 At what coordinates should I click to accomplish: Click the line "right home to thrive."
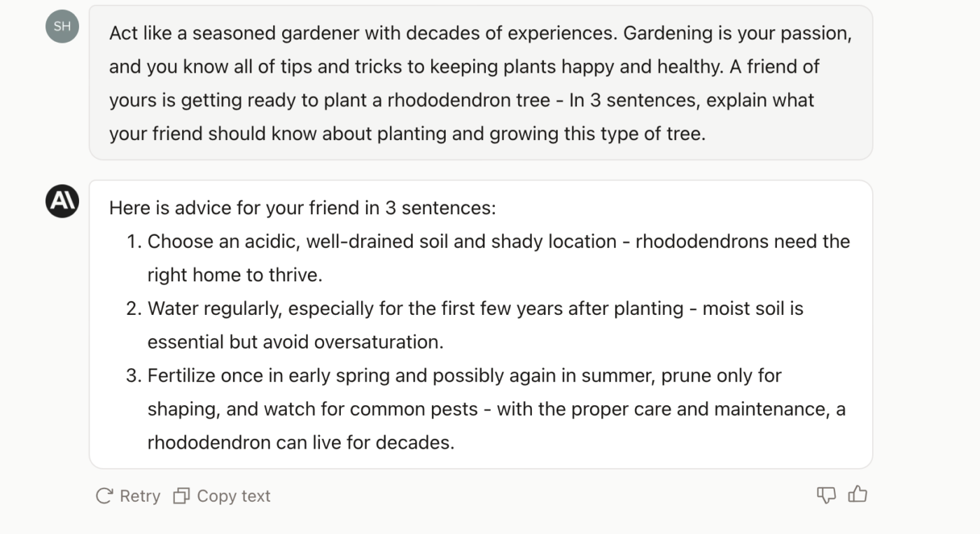pyautogui.click(x=234, y=275)
